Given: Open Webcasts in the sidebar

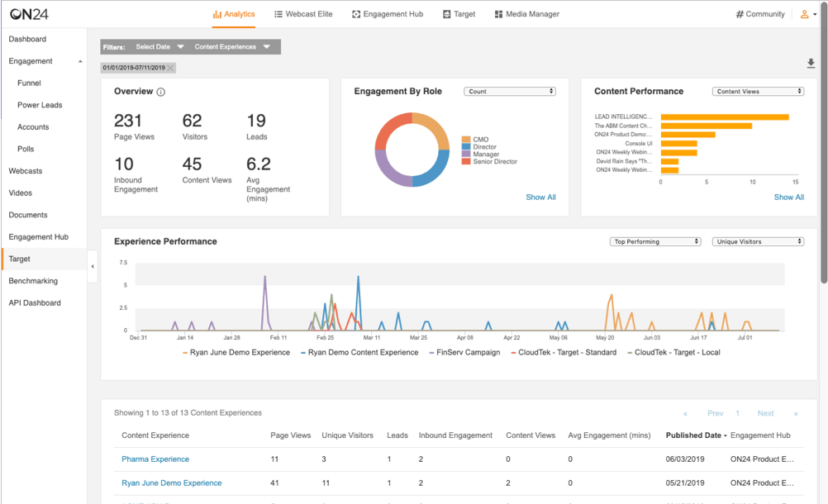Looking at the screenshot, I should click(x=26, y=171).
